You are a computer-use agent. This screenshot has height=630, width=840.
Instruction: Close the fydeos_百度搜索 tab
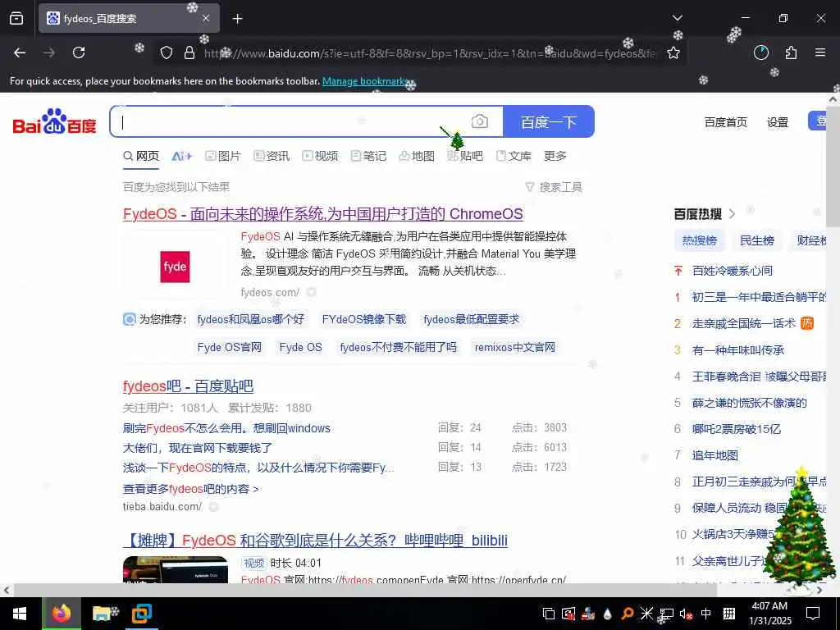tap(206, 18)
